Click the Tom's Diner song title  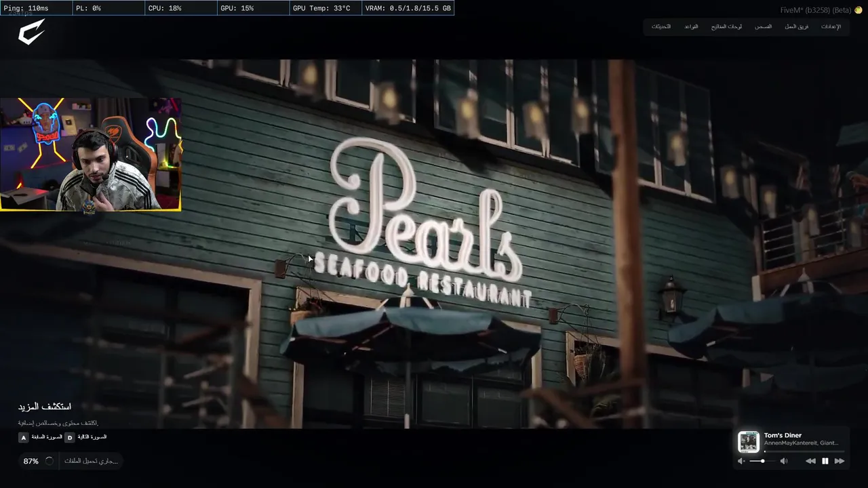(x=783, y=435)
